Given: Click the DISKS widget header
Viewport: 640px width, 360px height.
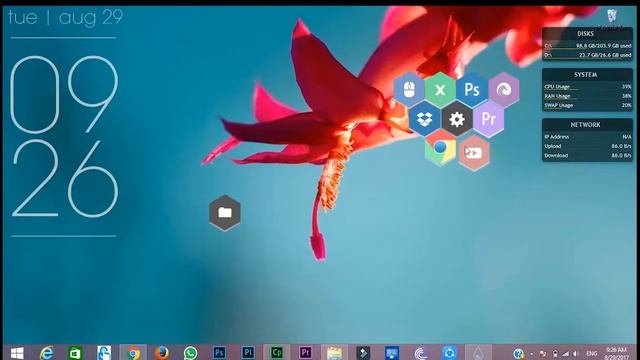Looking at the screenshot, I should click(585, 34).
